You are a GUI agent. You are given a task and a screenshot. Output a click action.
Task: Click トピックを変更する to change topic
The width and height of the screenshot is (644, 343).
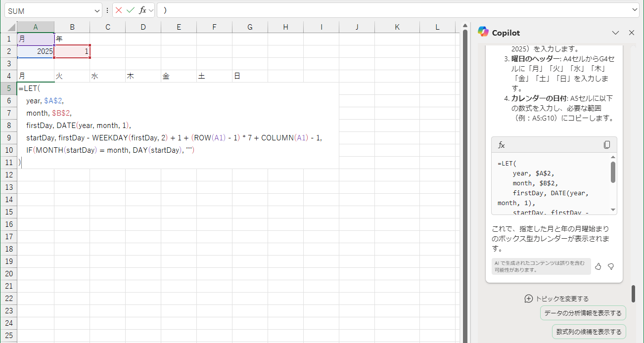point(556,299)
